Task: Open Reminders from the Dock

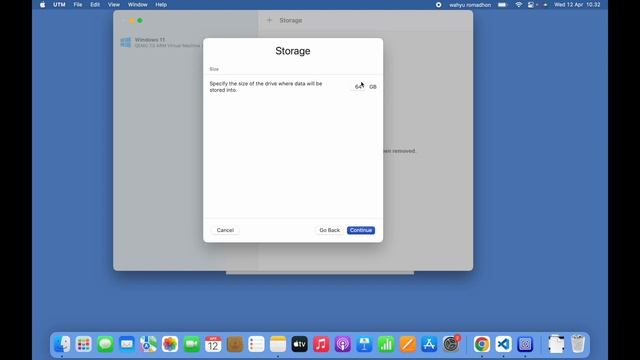Action: [256, 344]
